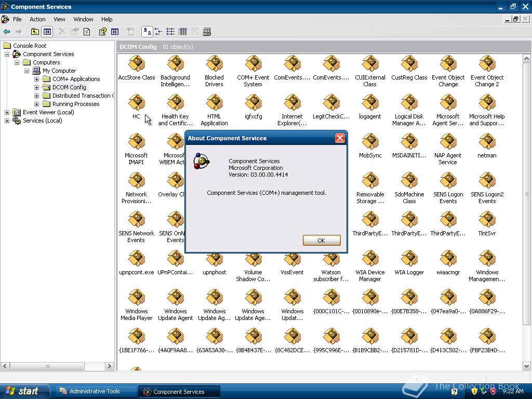Toggle the Show/Hide Console Tree icon
532x399 pixels.
coord(47,32)
